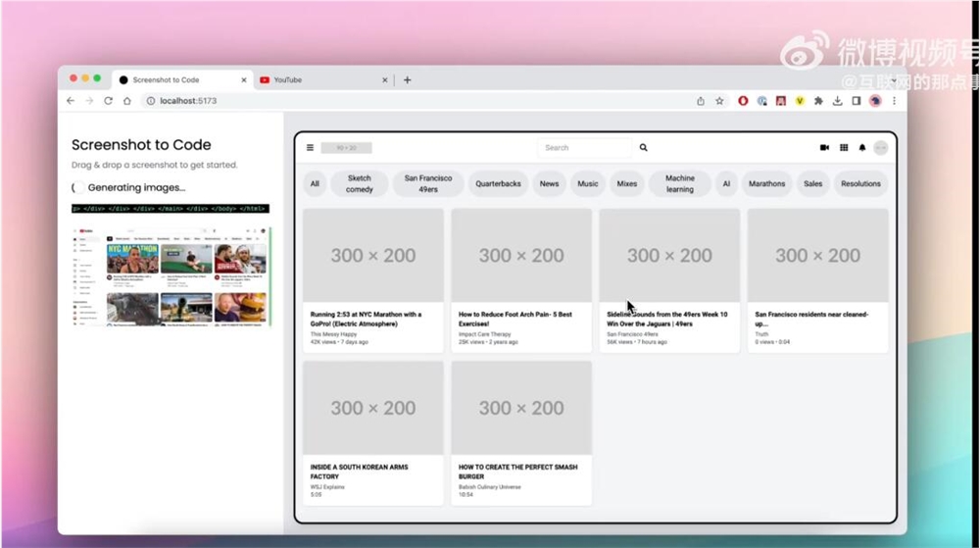Select the Sketch comedy chip

[360, 183]
